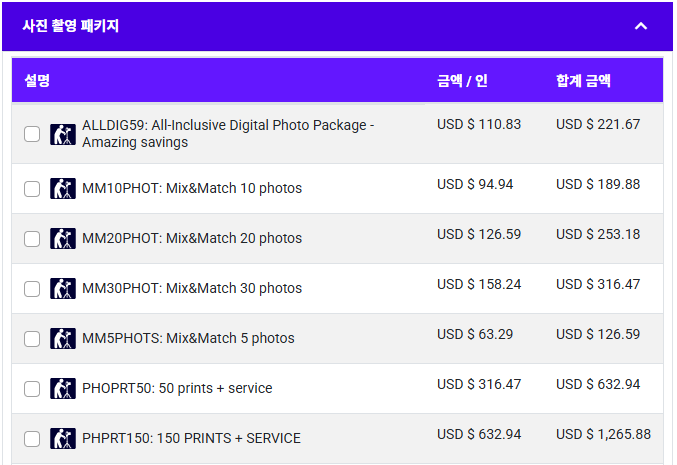The image size is (677, 465).
Task: Click photographer icon next to MM20PHOT
Action: click(63, 238)
